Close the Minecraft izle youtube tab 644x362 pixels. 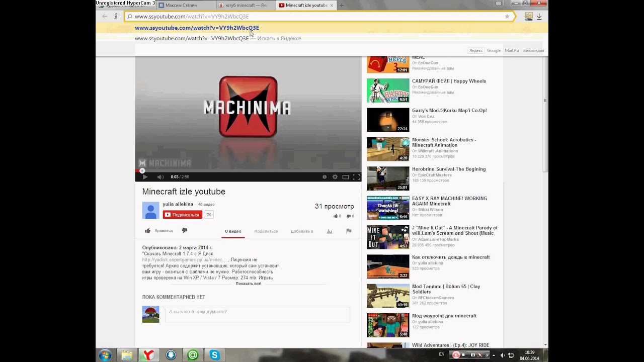[x=332, y=5]
